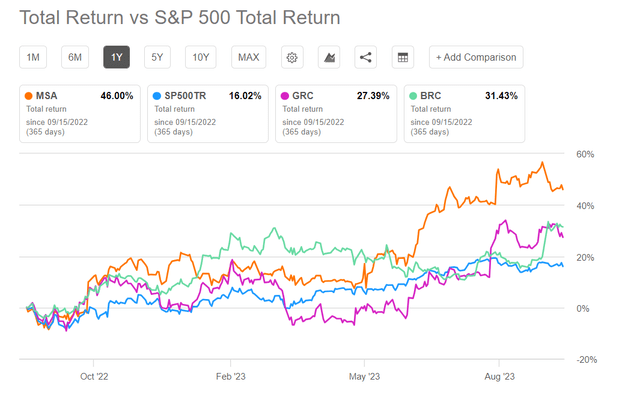Click the green BRC color dot

[413, 96]
